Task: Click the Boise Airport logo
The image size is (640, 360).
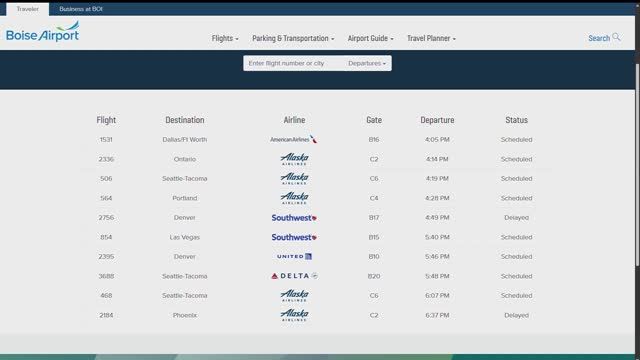Action: pos(42,31)
